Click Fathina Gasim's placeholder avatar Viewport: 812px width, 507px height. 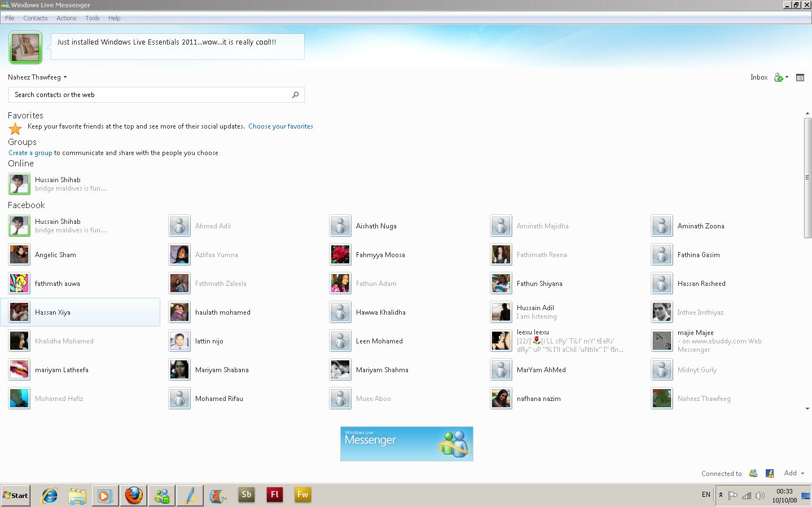click(662, 255)
